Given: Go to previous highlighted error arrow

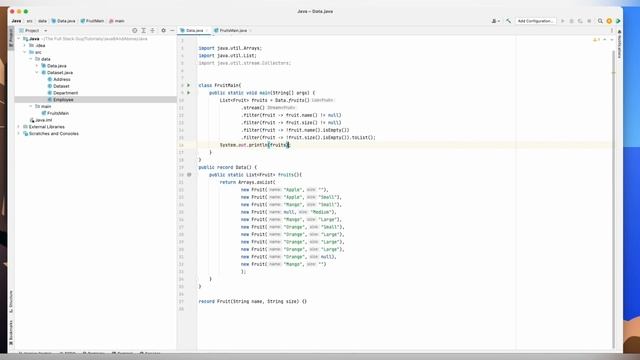Looking at the screenshot, I should (605, 40).
